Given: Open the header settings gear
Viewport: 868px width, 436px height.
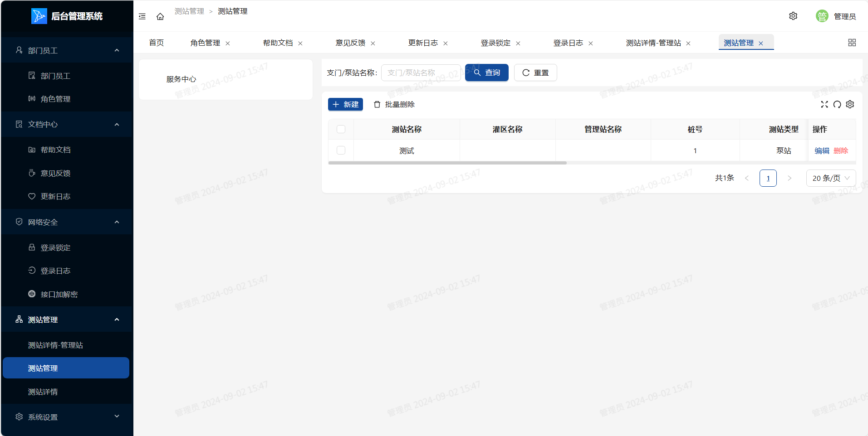Looking at the screenshot, I should click(793, 16).
